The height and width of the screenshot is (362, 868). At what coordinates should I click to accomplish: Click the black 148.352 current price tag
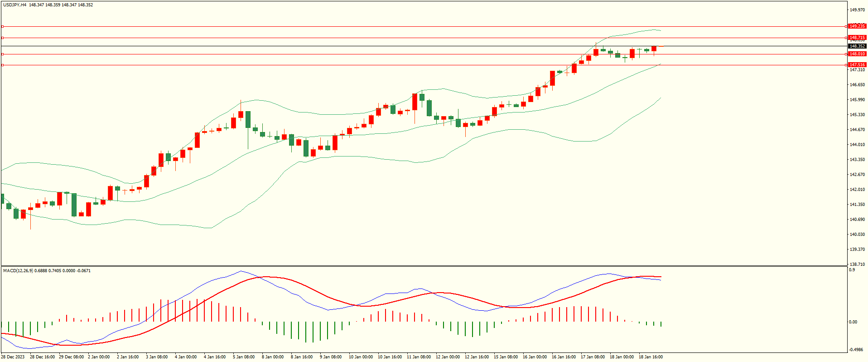[x=857, y=46]
